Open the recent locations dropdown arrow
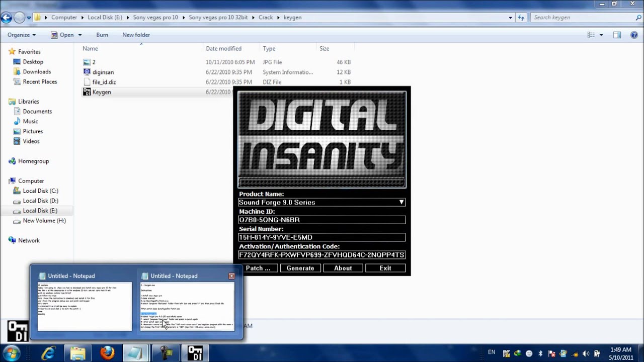 point(29,18)
